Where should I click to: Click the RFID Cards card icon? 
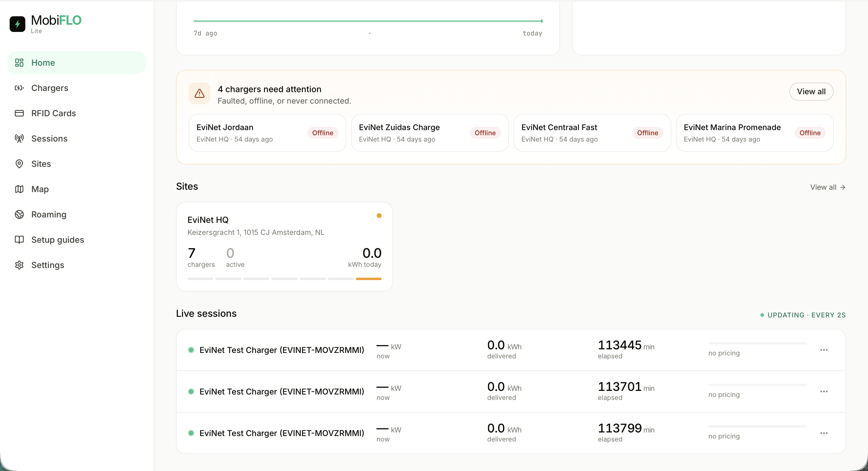click(x=19, y=113)
